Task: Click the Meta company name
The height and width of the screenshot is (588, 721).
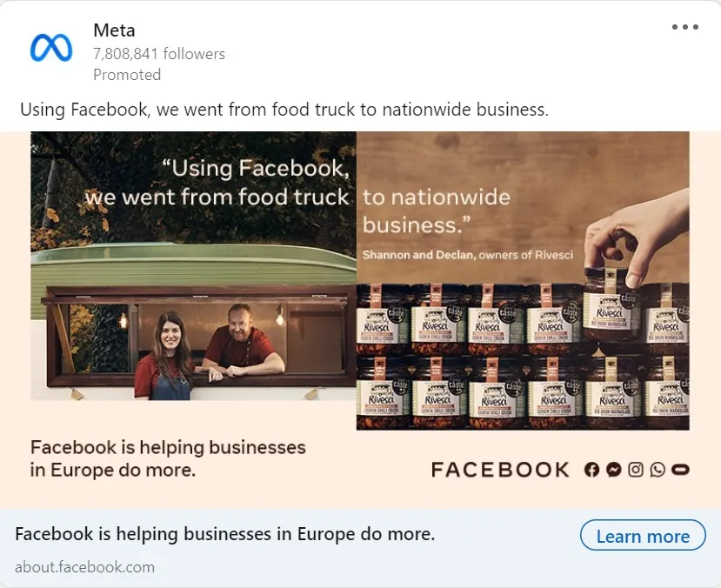Action: [114, 30]
